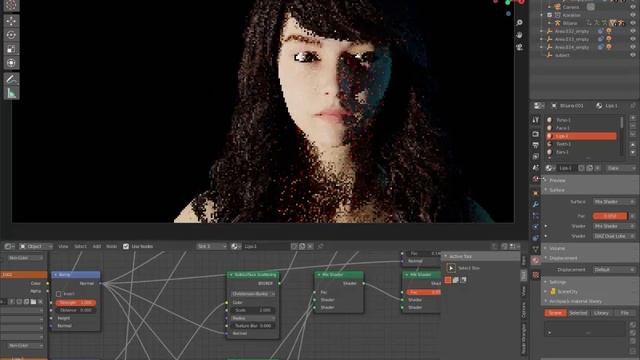Select the Face-1 material slot
640x360 pixels.
tap(581, 128)
